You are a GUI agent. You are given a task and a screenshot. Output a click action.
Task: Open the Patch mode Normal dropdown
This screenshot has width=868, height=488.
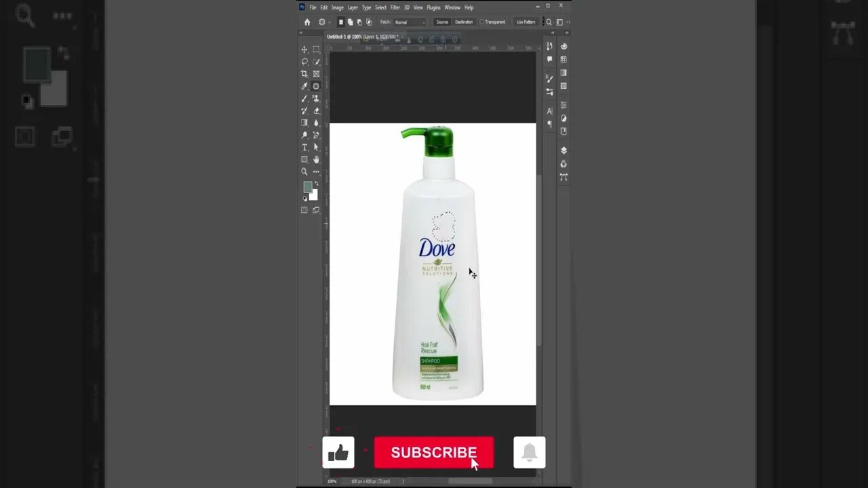click(x=410, y=22)
